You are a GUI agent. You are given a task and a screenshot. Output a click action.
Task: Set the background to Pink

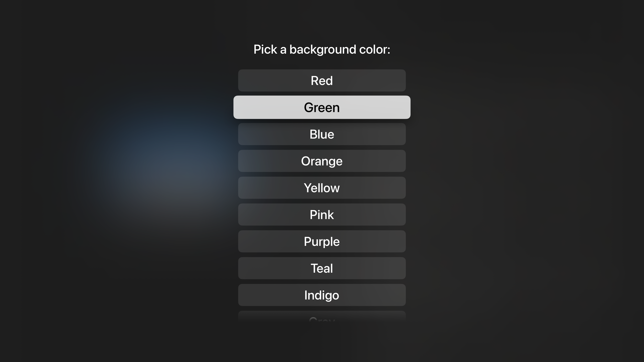pyautogui.click(x=322, y=215)
